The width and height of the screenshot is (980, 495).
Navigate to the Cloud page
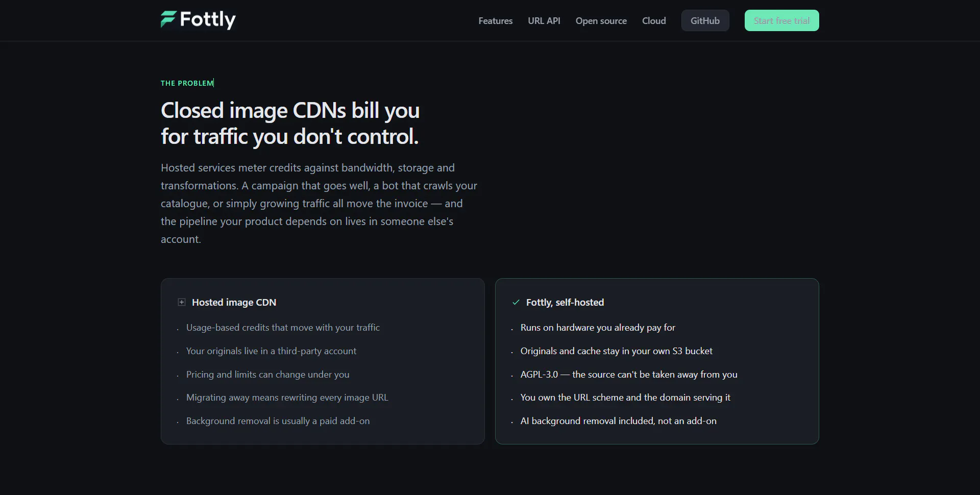[x=654, y=21]
